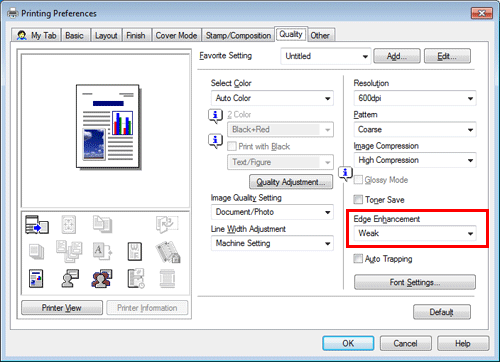Click the info icon beside Glossy Mode

point(345,173)
